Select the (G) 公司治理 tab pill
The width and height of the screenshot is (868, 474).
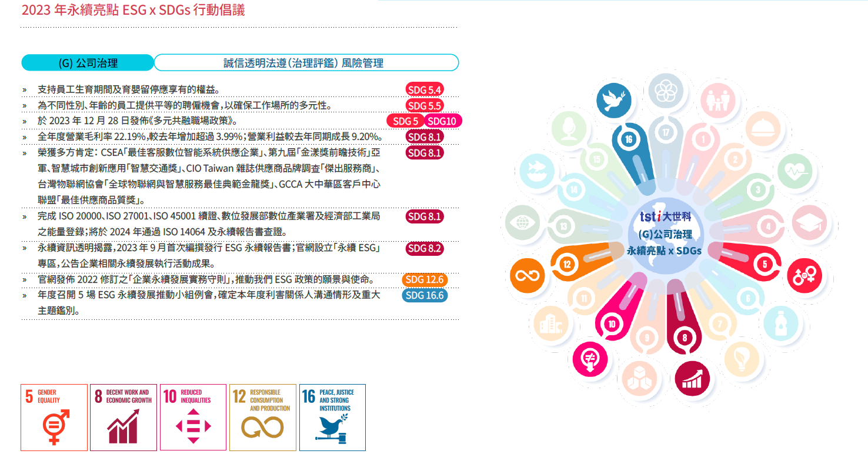tap(88, 63)
